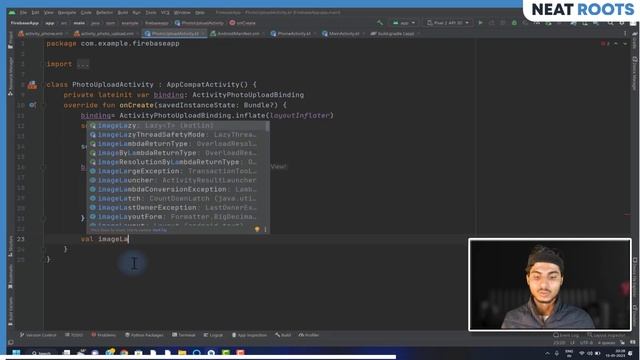The image size is (640, 360).
Task: Open the Problems tool window
Action: click(x=103, y=335)
